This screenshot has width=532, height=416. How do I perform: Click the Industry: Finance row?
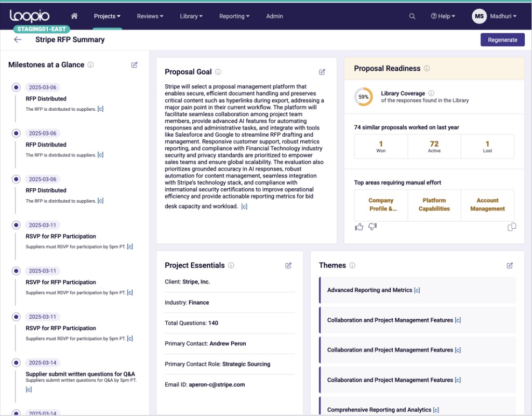pos(230,303)
